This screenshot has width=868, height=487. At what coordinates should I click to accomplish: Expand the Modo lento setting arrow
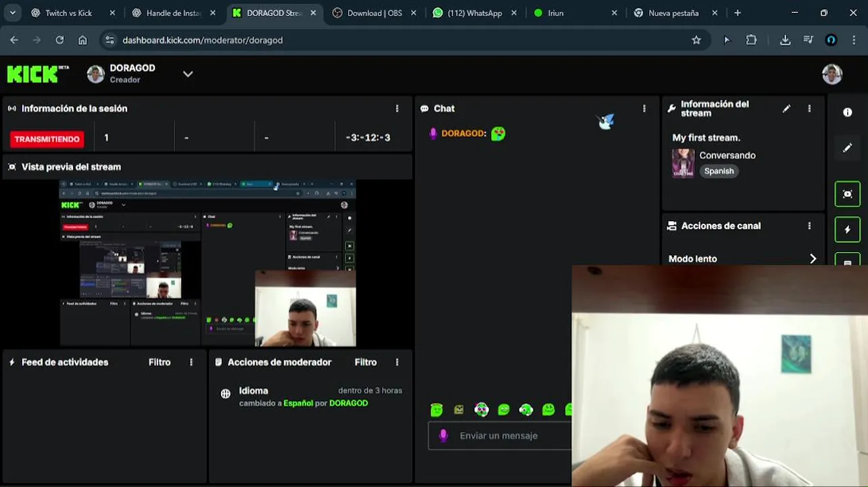pyautogui.click(x=813, y=259)
